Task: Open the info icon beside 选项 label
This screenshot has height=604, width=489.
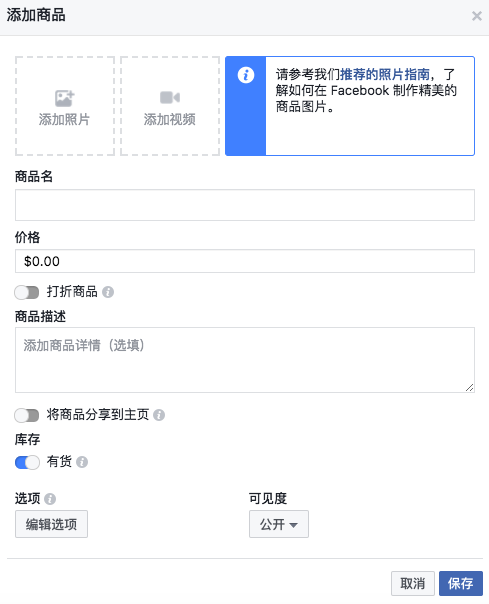Action: point(50,499)
